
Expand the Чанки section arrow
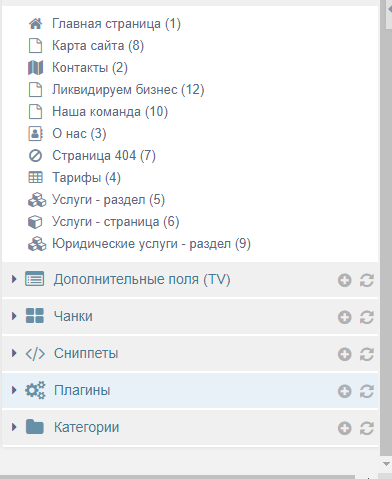pyautogui.click(x=14, y=316)
